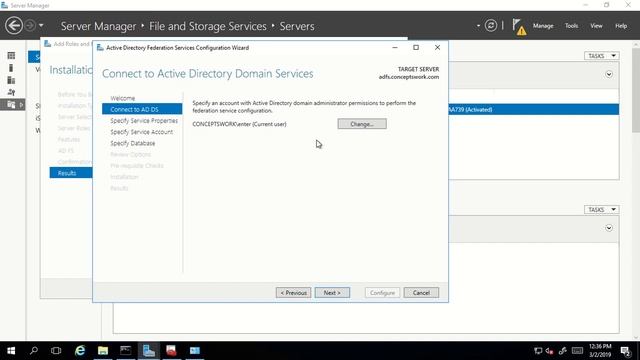Select File and Storage Services sidebar icon
The image size is (640, 360).
11,105
